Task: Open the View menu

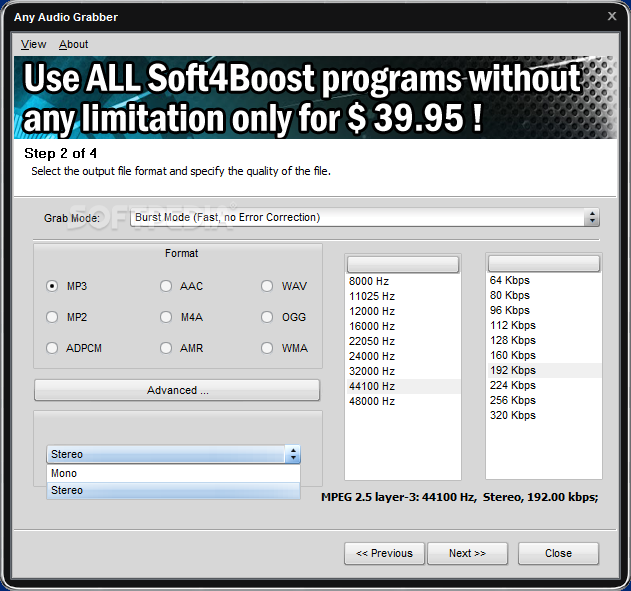Action: pos(33,44)
